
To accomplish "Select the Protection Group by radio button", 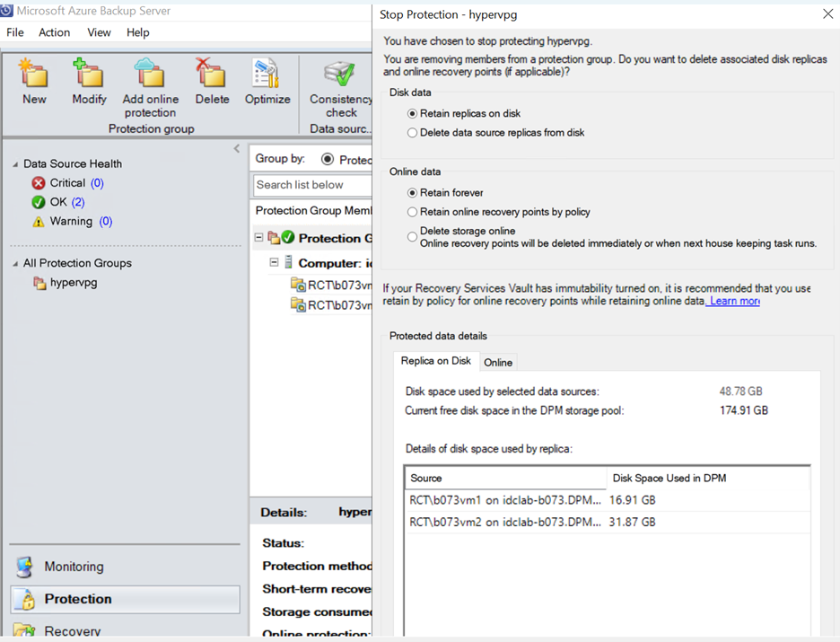I will click(x=328, y=159).
